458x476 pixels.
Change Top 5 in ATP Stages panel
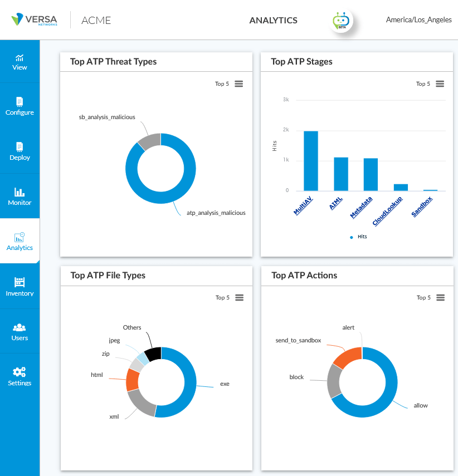tap(423, 84)
